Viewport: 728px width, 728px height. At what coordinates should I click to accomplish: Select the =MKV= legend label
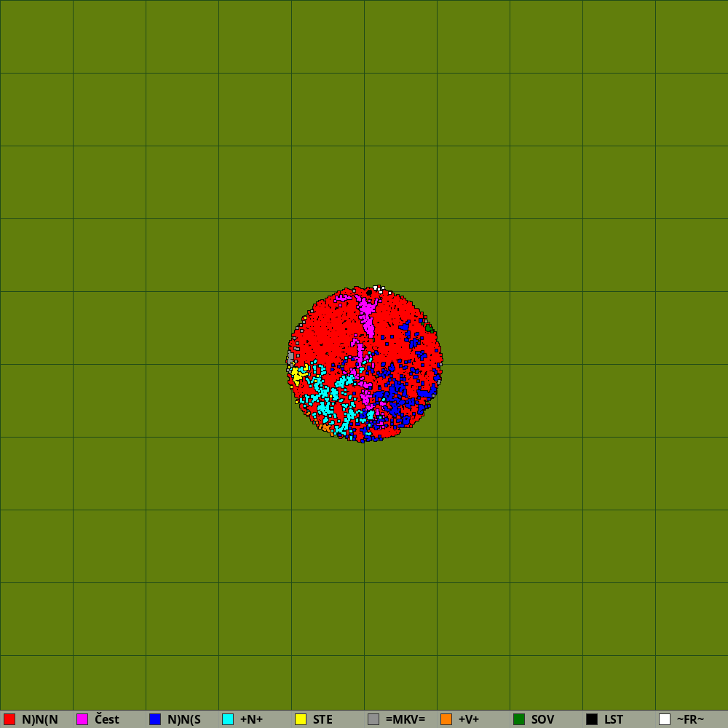tap(405, 719)
